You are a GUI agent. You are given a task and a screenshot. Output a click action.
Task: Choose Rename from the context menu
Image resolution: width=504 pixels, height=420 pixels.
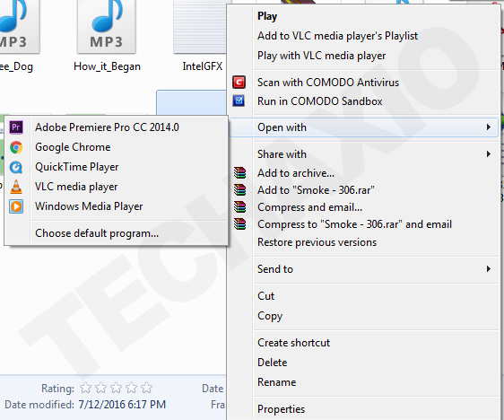pos(363,382)
